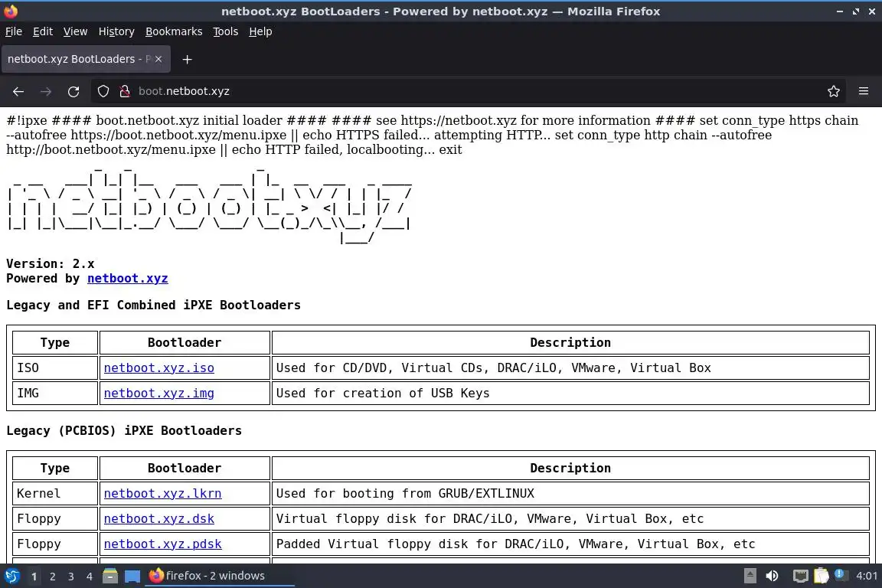
Task: Close the netboot.xyz BootLoaders tab
Action: [x=158, y=58]
